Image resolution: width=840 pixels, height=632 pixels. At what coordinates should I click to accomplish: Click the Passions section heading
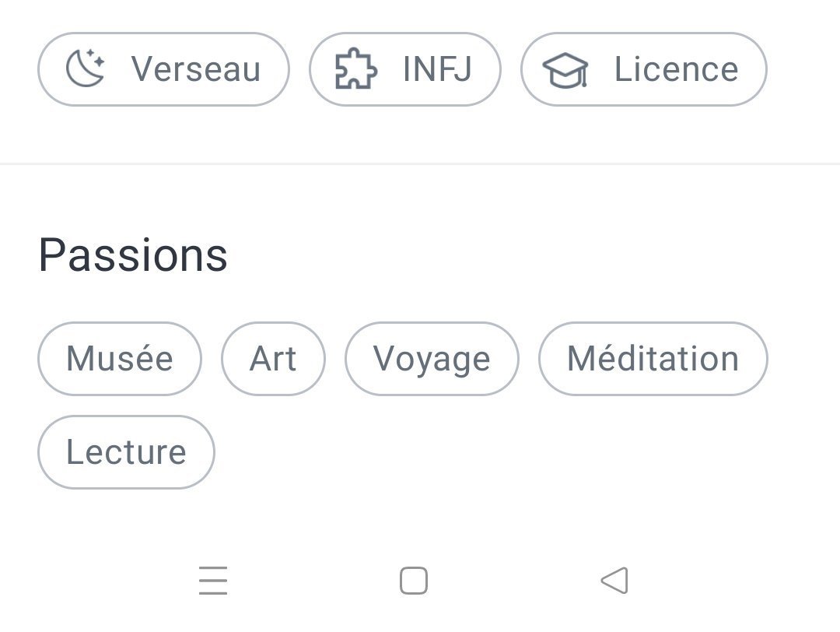click(133, 255)
